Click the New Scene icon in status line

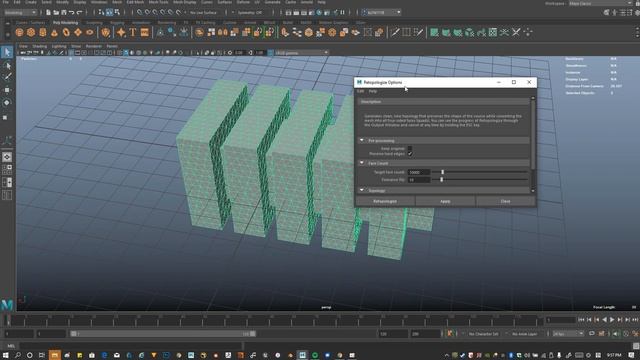coord(48,13)
